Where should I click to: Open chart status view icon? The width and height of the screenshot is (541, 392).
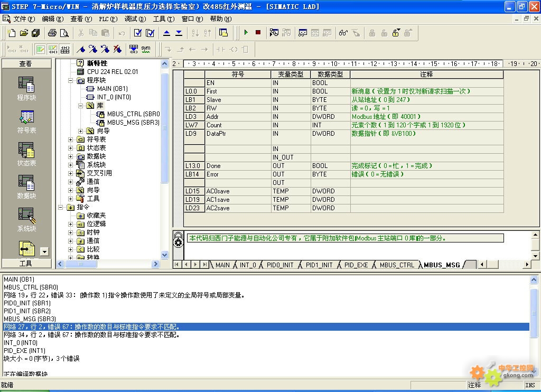pos(303,33)
